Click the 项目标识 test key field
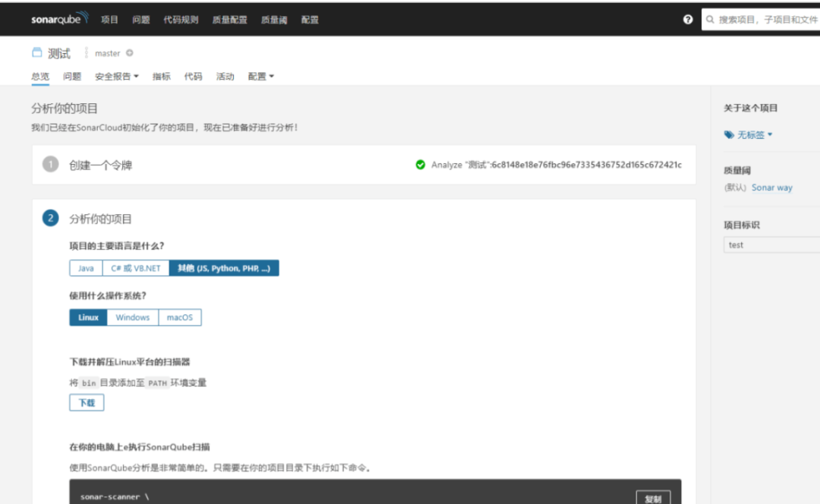 click(x=772, y=244)
